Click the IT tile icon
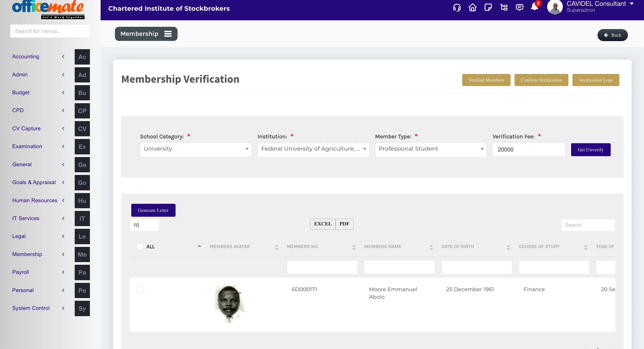The height and width of the screenshot is (349, 644). click(x=82, y=219)
